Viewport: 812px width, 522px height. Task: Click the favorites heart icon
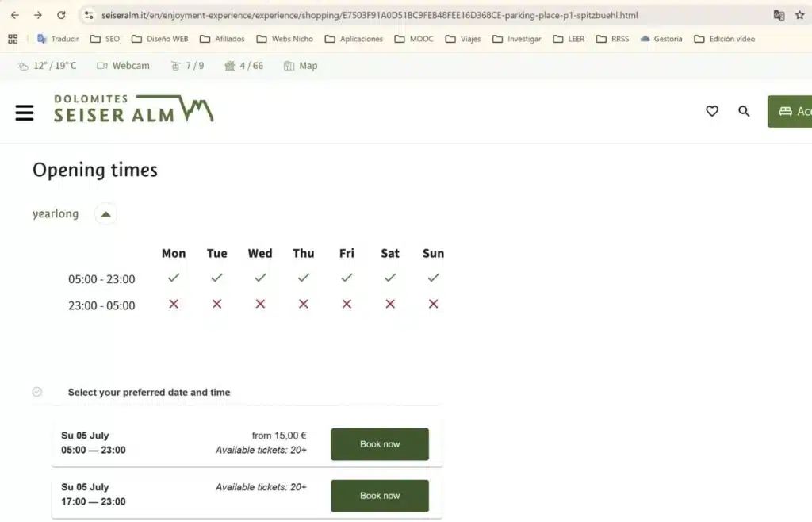pyautogui.click(x=712, y=111)
